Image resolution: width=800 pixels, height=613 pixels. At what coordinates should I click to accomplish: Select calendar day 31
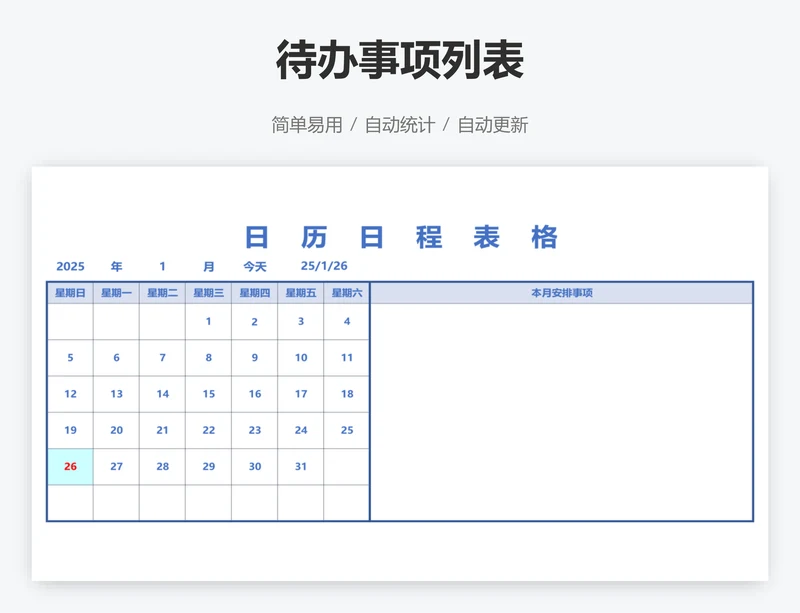coord(301,467)
